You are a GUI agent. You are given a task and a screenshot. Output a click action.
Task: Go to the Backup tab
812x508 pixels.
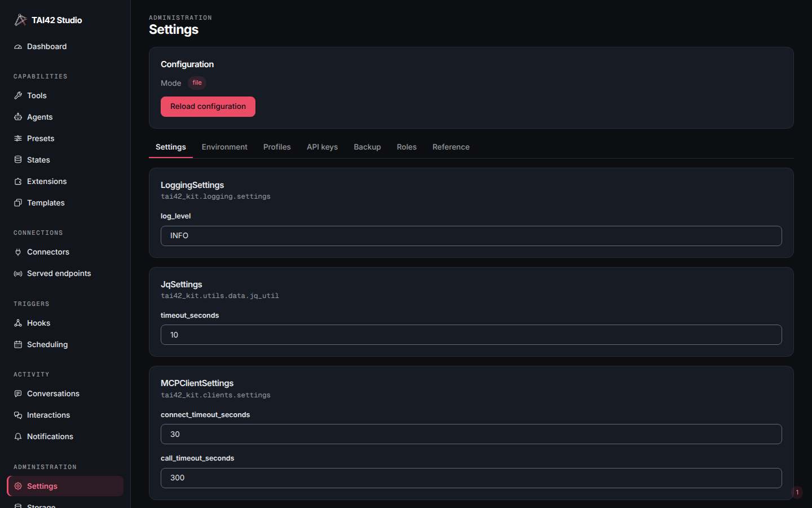click(367, 147)
